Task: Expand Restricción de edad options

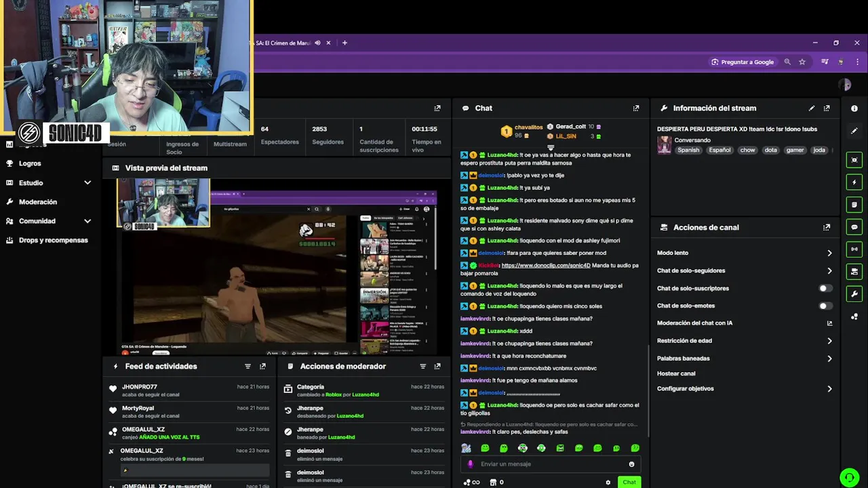Action: coord(829,341)
